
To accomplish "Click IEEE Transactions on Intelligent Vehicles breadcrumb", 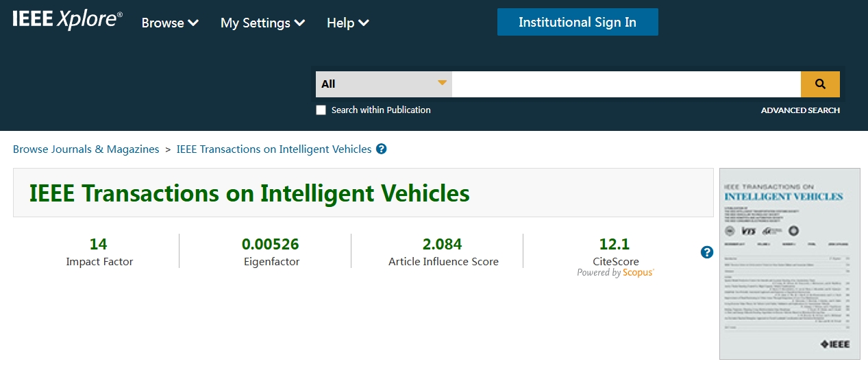I will point(274,149).
